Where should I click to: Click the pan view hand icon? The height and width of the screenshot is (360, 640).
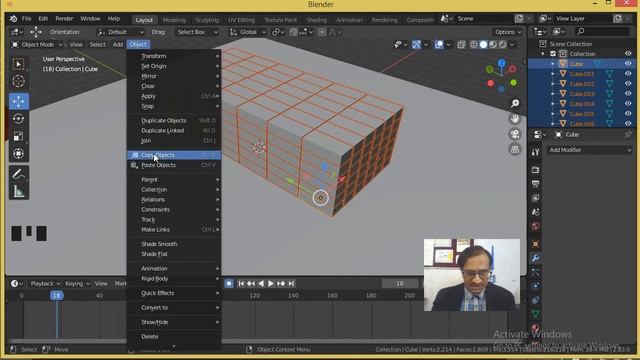(515, 118)
